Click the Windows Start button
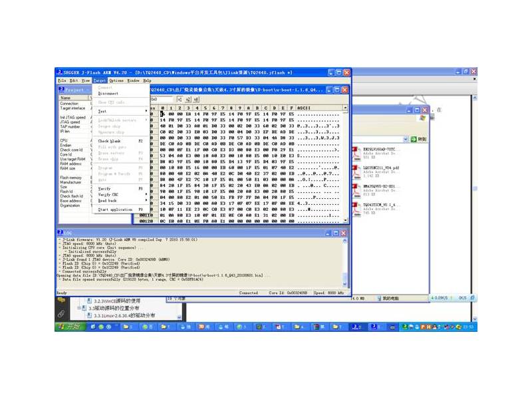Screen dimensions: 532x399 click(68, 327)
